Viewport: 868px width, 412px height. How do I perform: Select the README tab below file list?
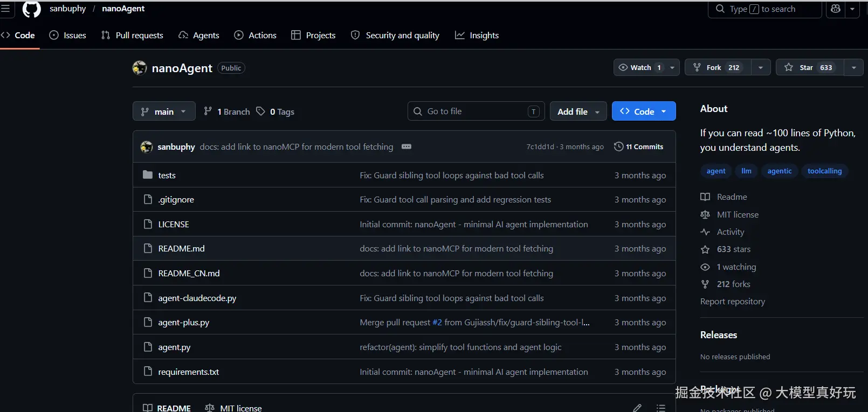tap(167, 408)
